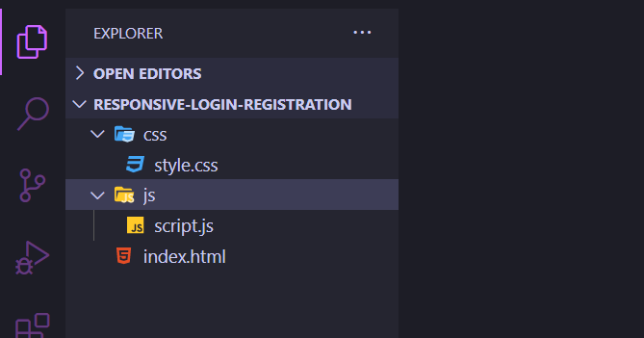Collapse the js folder chevron
The width and height of the screenshot is (644, 338).
[97, 195]
